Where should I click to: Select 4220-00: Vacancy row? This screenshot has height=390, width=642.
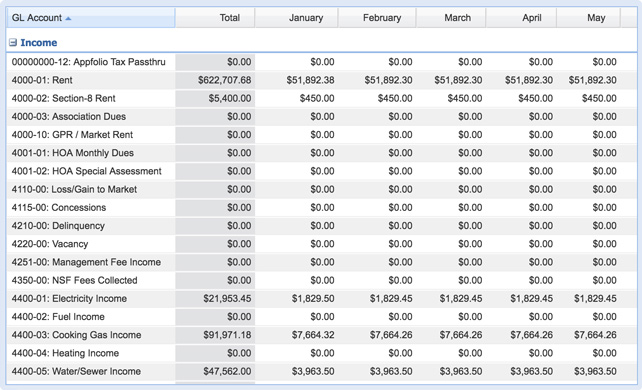click(321, 244)
